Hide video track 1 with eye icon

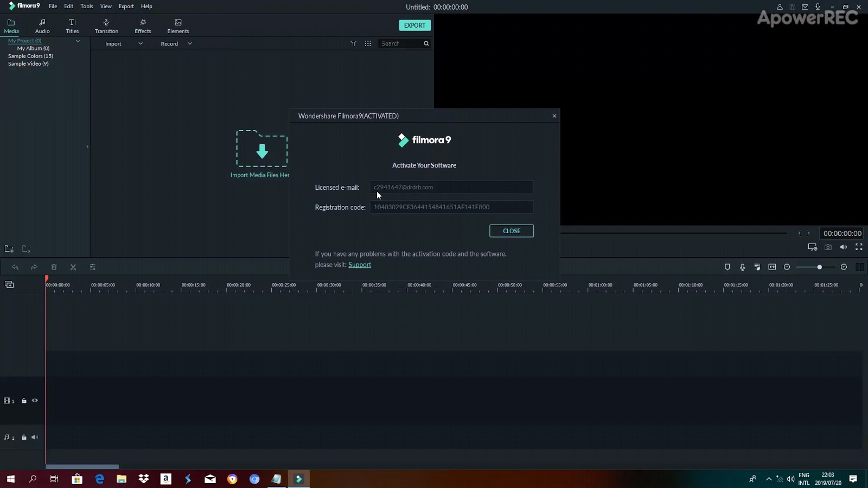click(x=35, y=401)
